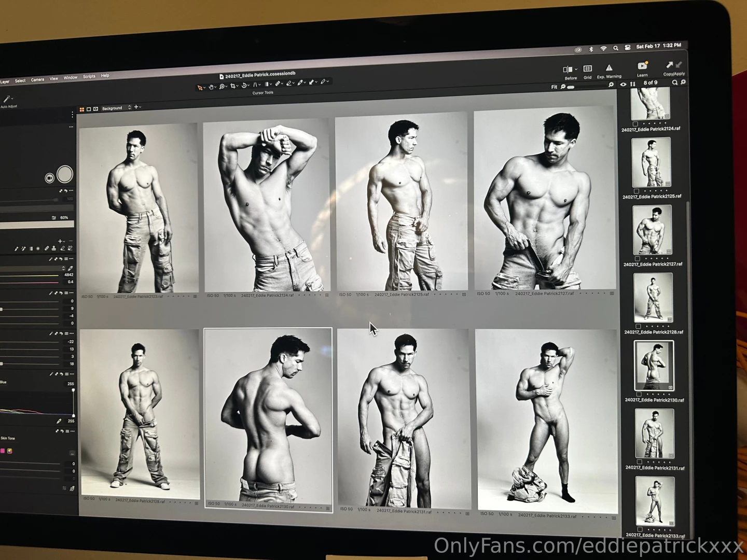This screenshot has width=747, height=560.
Task: Open the Camera menu
Action: click(37, 79)
